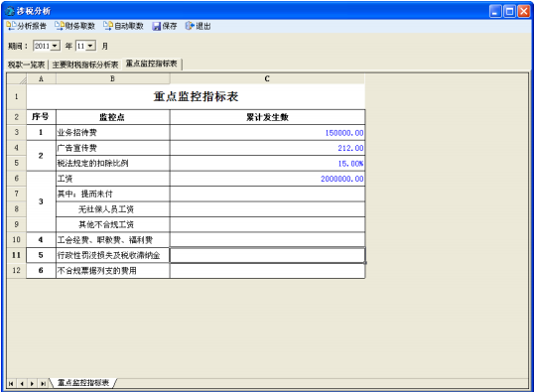Open the month 11 dropdown
Screen dimensions: 534x392
click(90, 46)
